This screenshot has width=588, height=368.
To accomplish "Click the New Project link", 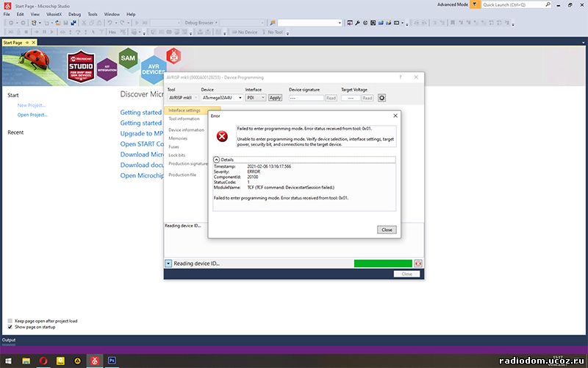I will (x=32, y=105).
